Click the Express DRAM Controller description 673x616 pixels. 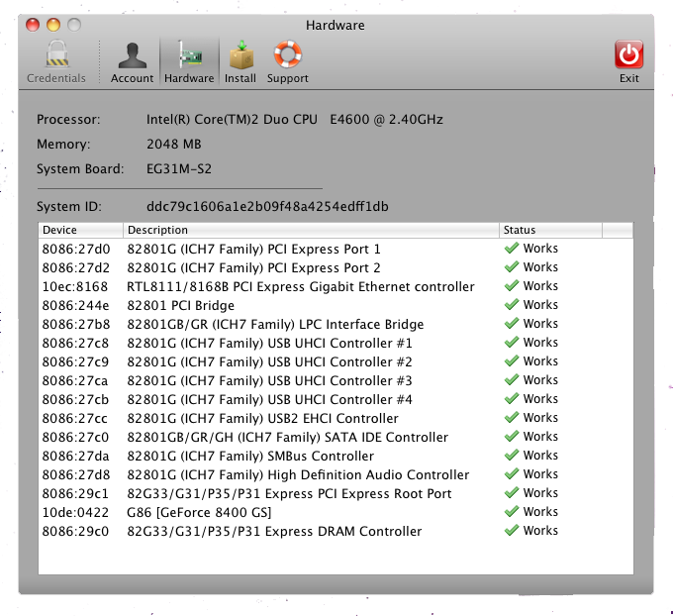274,532
